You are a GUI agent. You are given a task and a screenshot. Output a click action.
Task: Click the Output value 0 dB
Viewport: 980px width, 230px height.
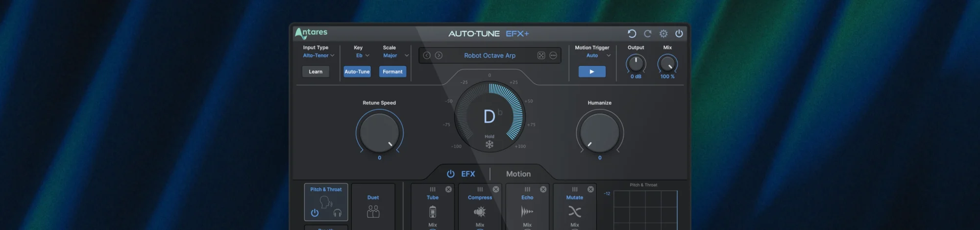click(x=636, y=77)
